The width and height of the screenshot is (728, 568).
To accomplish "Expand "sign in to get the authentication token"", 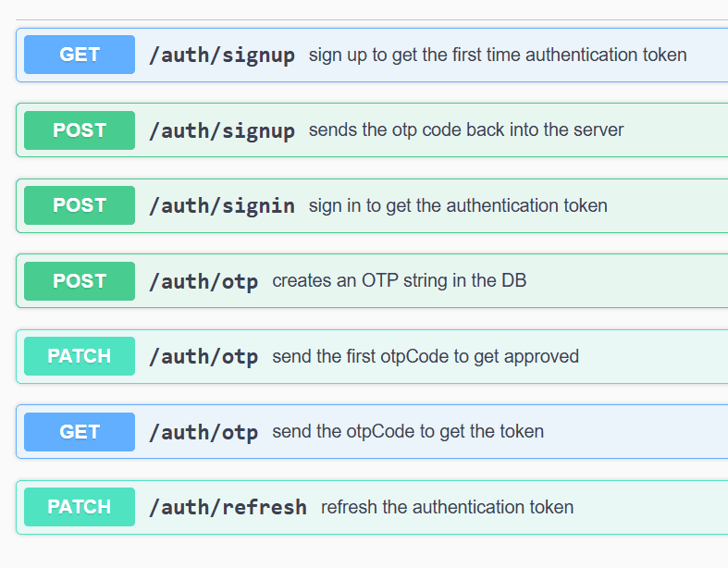I will tap(458, 205).
